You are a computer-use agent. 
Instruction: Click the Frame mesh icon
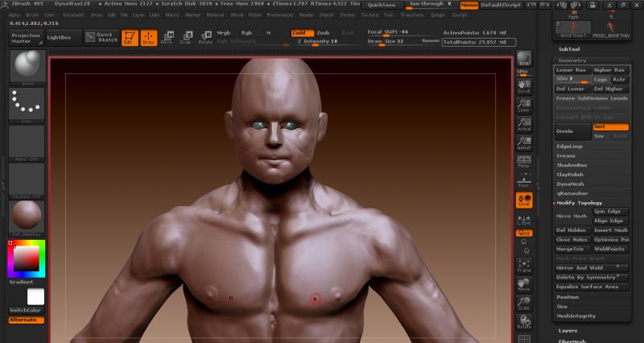click(x=524, y=266)
